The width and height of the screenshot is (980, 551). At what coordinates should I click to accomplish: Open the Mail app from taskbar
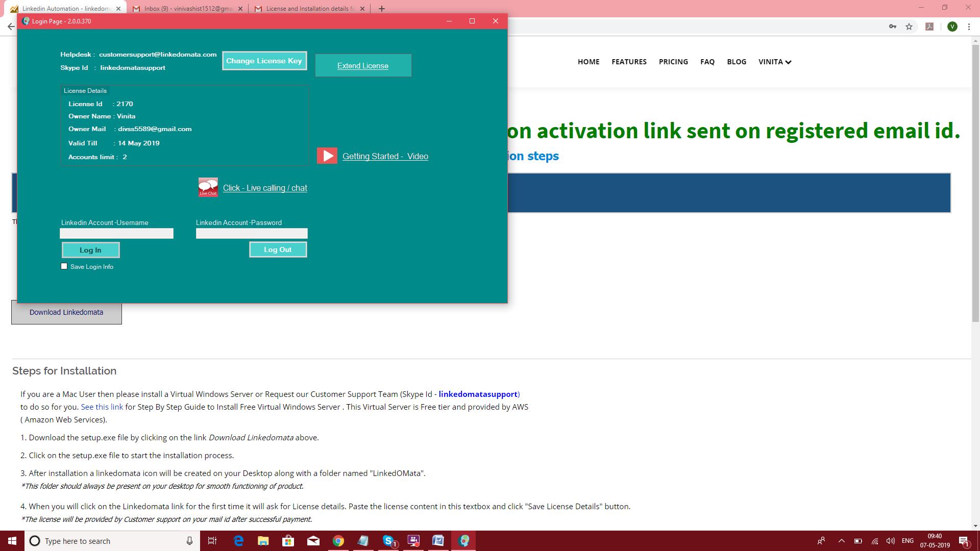coord(313,541)
